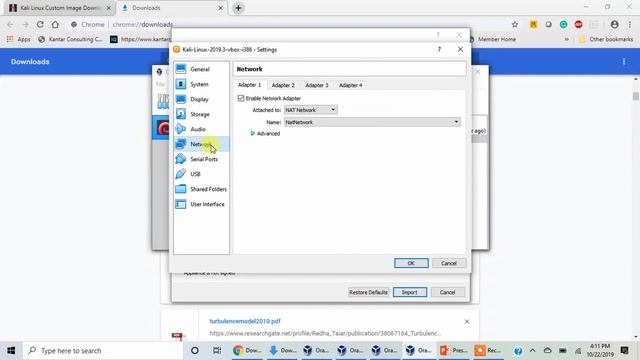The image size is (640, 360).
Task: Cancel the import appliance dialog
Action: [x=447, y=292]
